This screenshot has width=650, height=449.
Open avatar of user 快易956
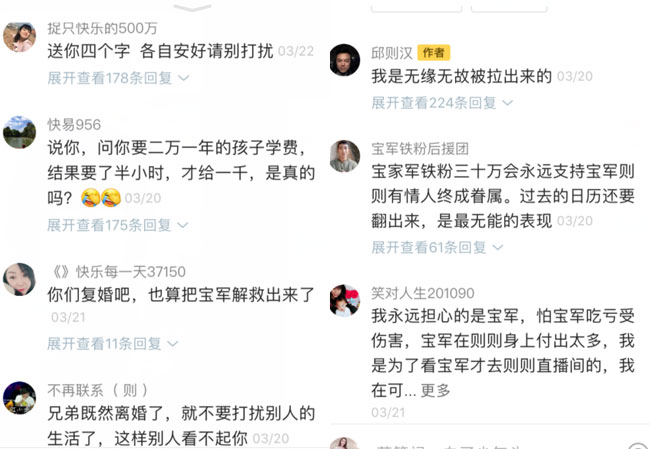point(19,132)
